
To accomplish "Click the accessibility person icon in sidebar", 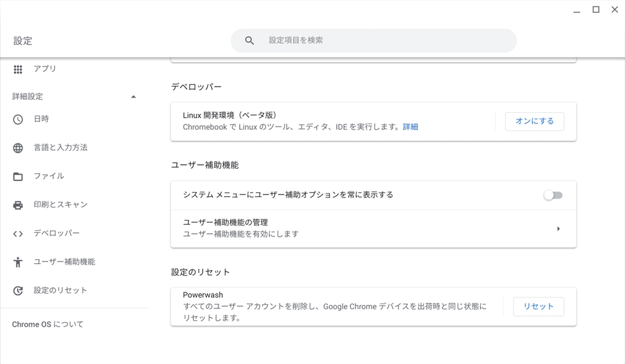I will pos(18,262).
